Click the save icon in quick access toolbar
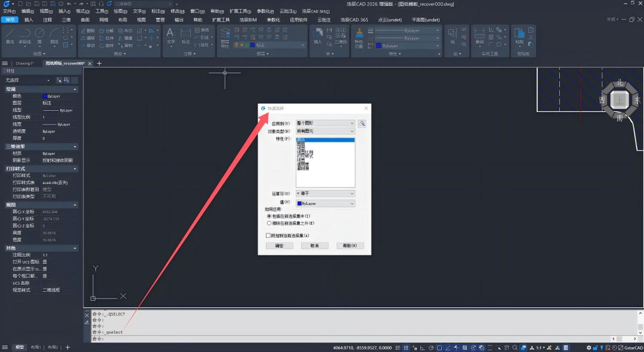The width and height of the screenshot is (644, 352). pyautogui.click(x=38, y=4)
